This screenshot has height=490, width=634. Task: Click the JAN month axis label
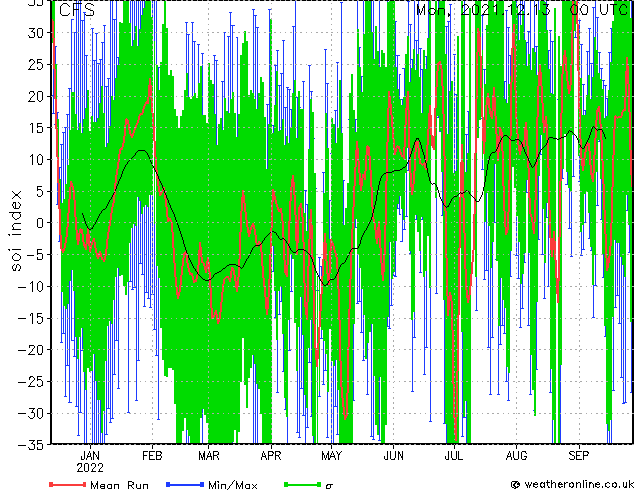tap(90, 456)
